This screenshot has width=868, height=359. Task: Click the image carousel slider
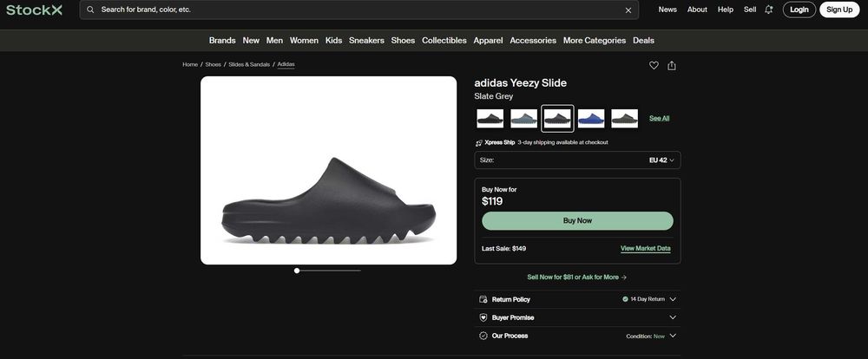tap(328, 271)
